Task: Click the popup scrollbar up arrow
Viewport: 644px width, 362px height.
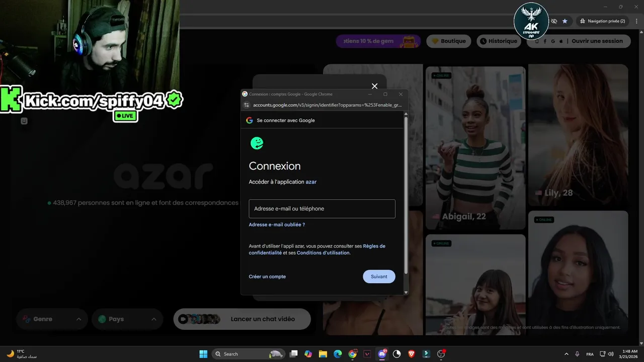Action: pyautogui.click(x=406, y=115)
